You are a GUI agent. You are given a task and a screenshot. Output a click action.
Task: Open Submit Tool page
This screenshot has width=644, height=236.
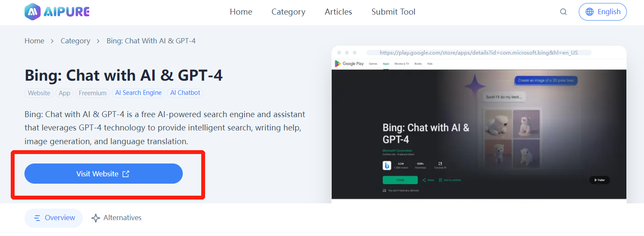point(393,12)
